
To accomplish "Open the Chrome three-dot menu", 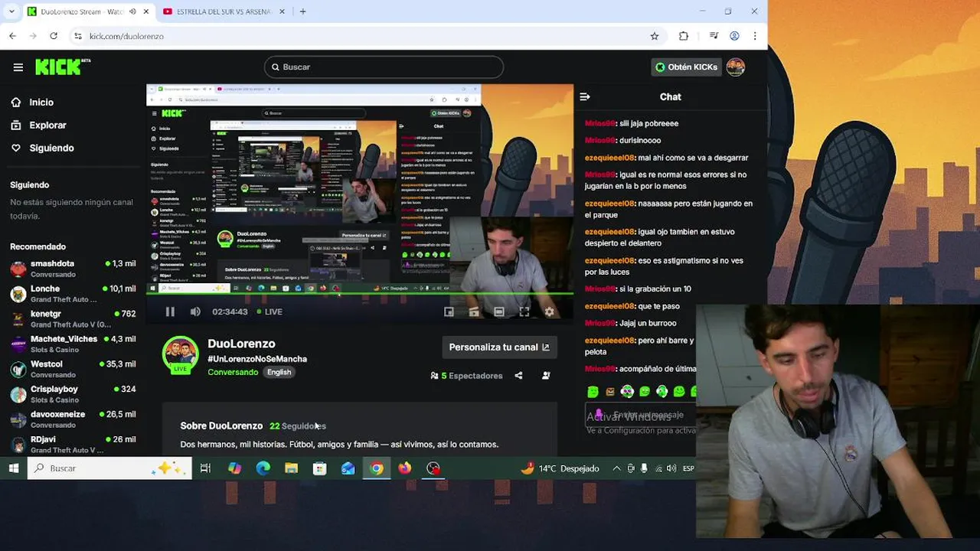I will 755,36.
